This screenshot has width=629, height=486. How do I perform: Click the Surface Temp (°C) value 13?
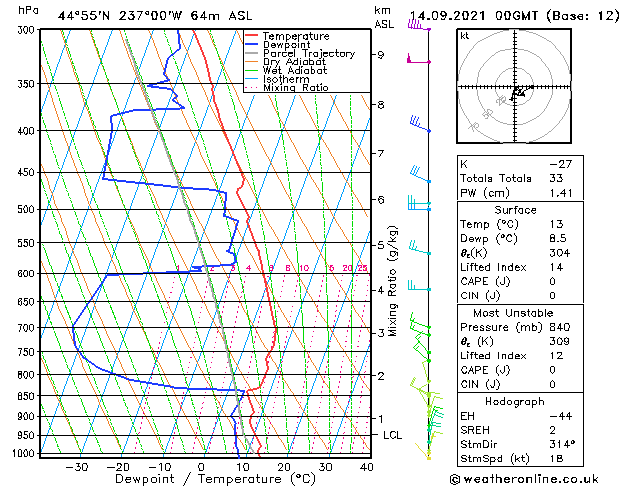556,224
